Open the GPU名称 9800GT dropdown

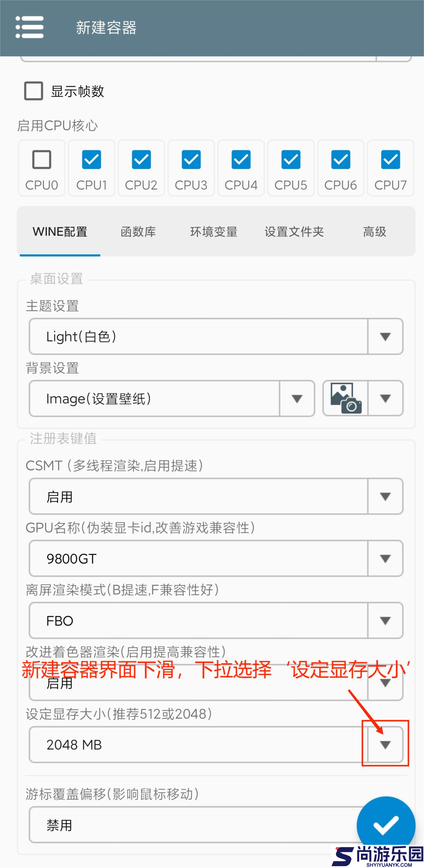tap(385, 559)
